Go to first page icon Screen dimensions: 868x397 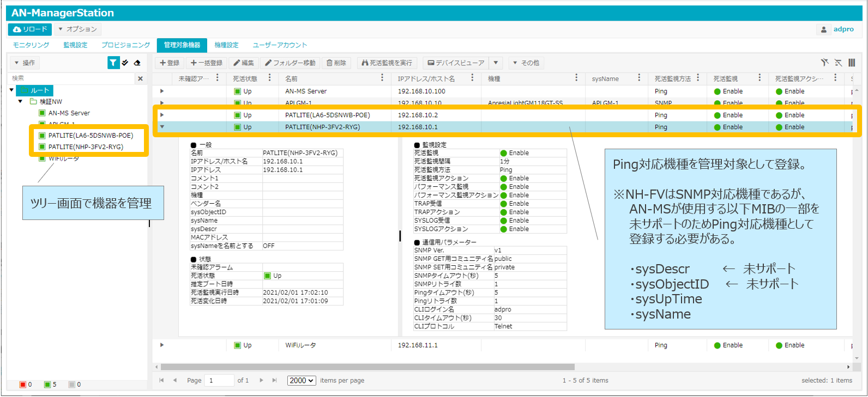[161, 381]
